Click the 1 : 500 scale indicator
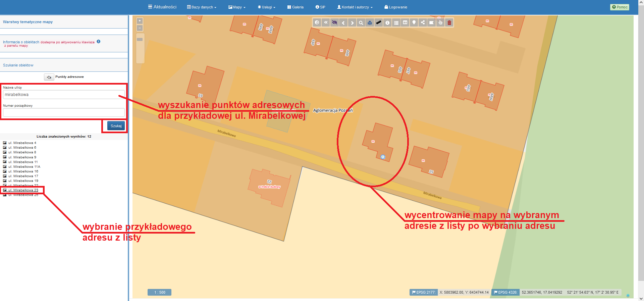The image size is (644, 301). 160,292
